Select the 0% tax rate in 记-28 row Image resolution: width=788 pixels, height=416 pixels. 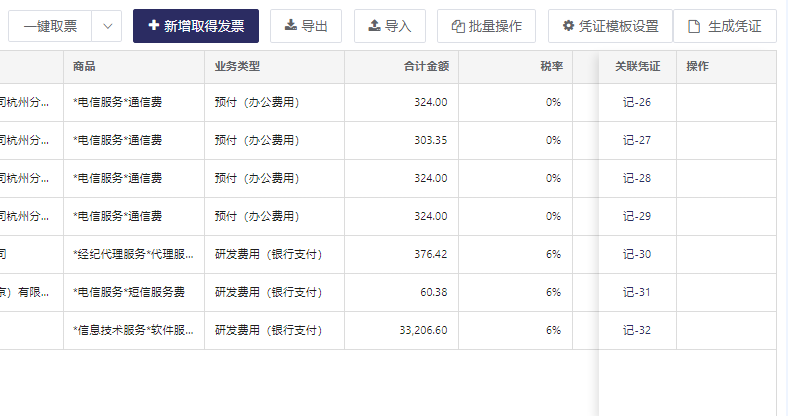click(x=553, y=178)
